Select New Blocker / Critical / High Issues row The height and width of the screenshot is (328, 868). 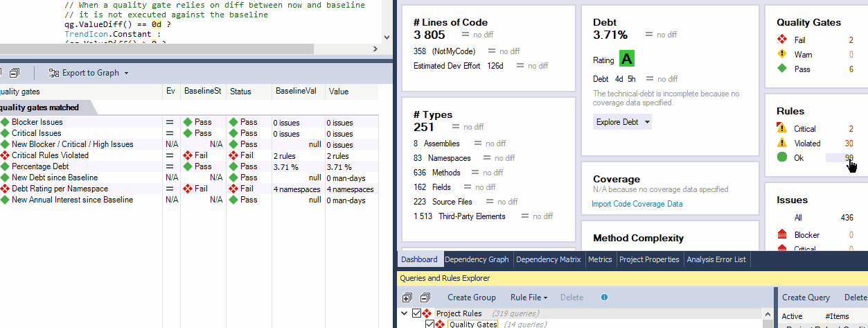click(x=189, y=144)
